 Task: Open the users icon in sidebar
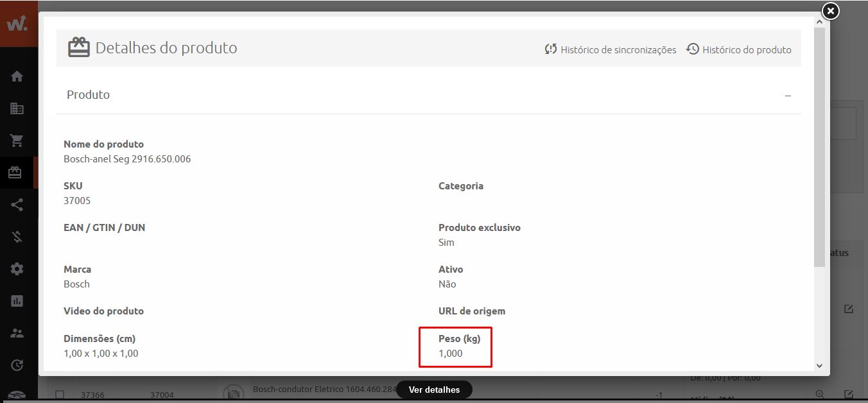(17, 333)
